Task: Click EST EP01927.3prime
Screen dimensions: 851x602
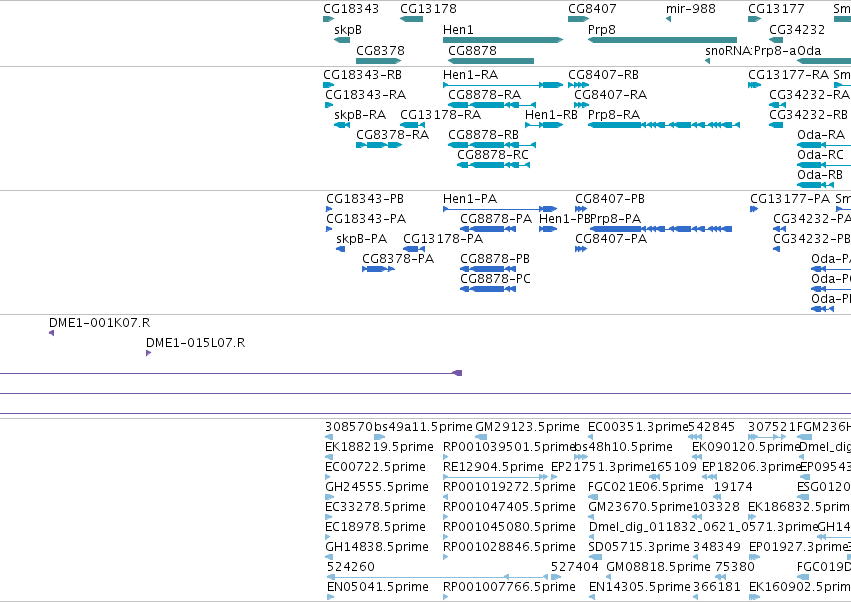Action: (754, 557)
